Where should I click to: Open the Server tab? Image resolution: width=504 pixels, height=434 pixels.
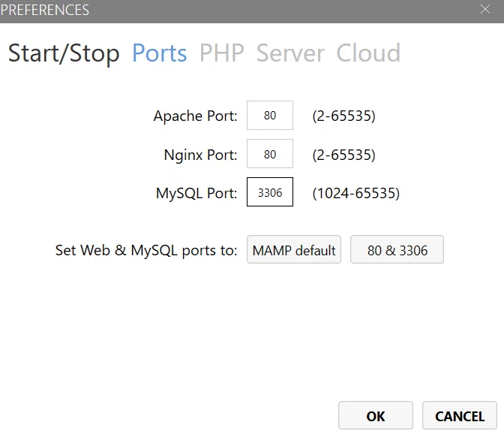290,53
